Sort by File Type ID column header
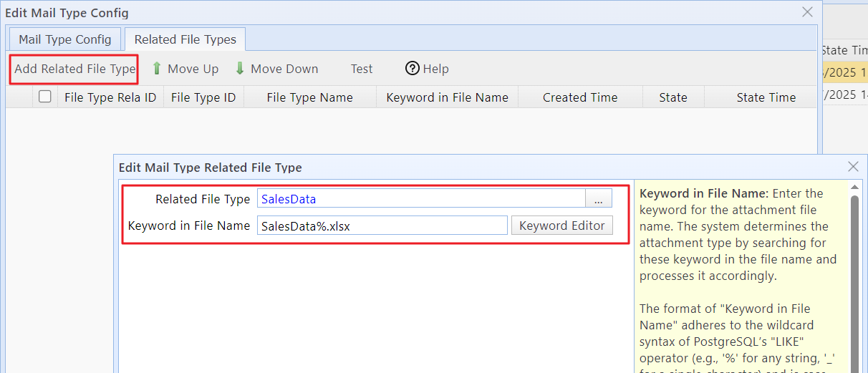The height and width of the screenshot is (373, 868). click(203, 97)
